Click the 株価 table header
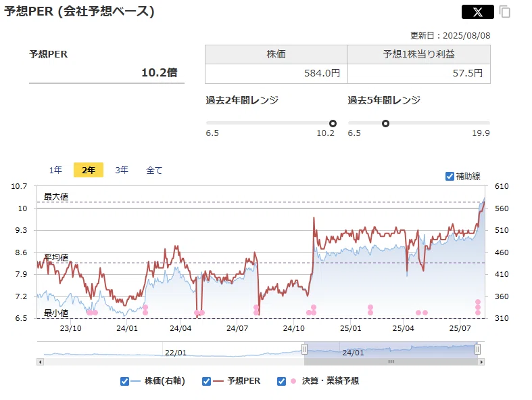 pyautogui.click(x=276, y=54)
